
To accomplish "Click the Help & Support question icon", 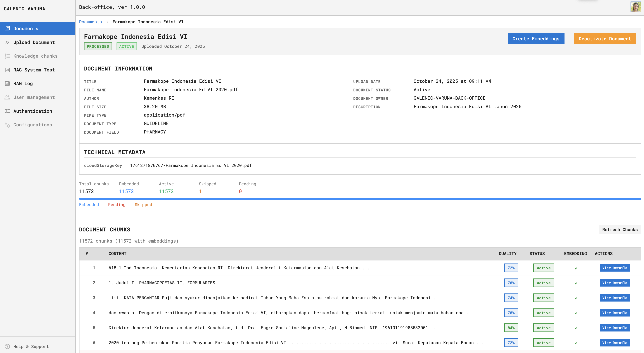I will pyautogui.click(x=7, y=346).
